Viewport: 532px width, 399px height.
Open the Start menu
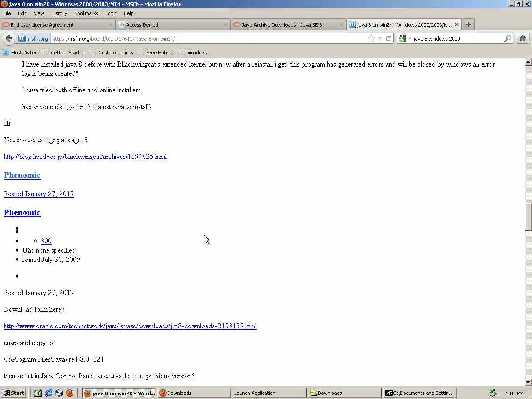13,393
